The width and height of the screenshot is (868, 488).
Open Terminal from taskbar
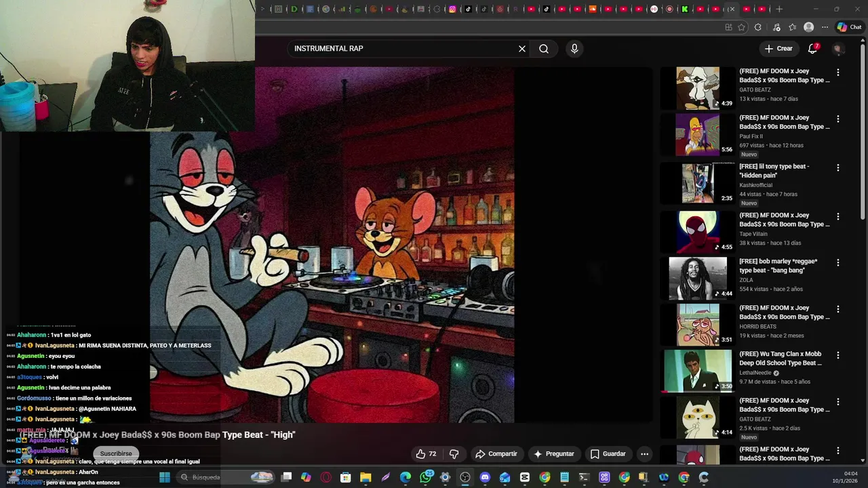(x=584, y=477)
